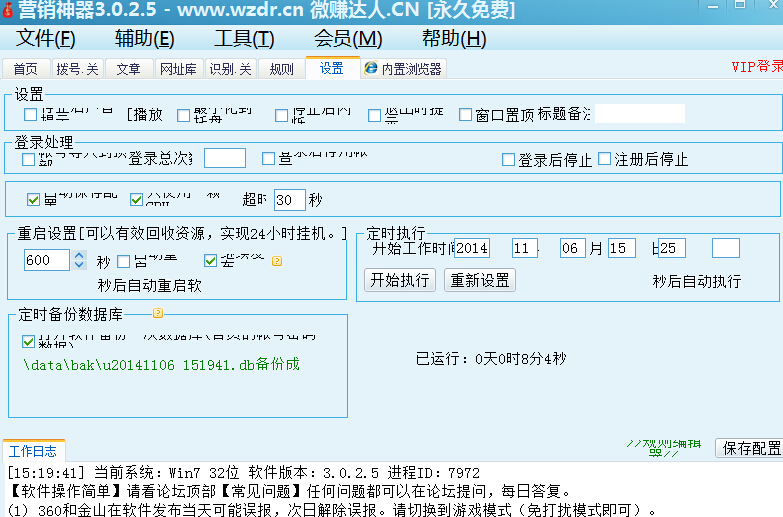Uncheck the first checked box left of 超时
The width and height of the screenshot is (783, 517).
(33, 200)
